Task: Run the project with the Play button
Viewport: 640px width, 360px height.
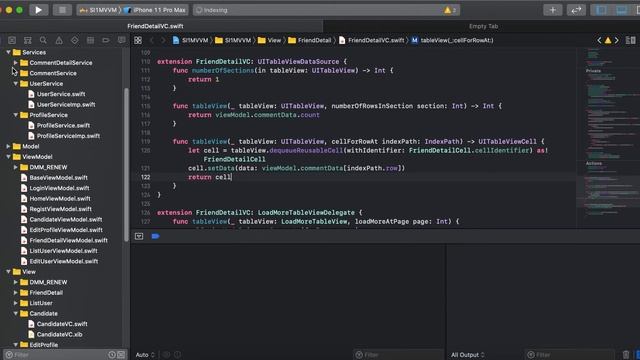Action: pos(38,10)
